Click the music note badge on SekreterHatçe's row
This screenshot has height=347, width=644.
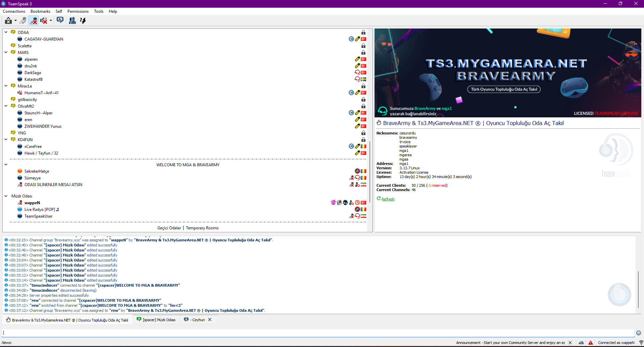tap(357, 171)
